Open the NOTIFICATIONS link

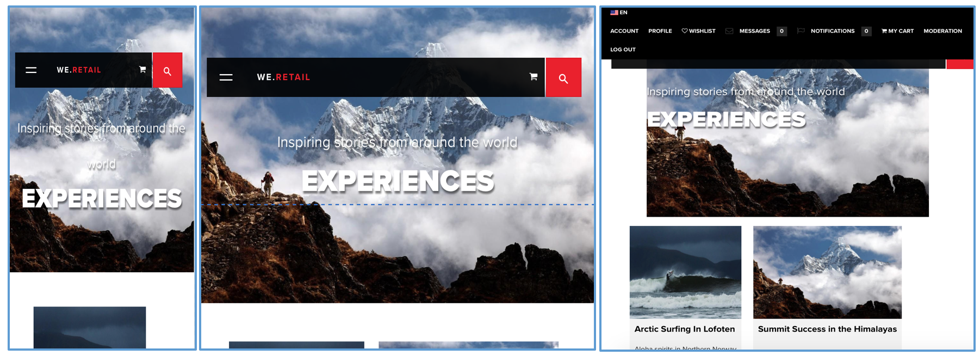pyautogui.click(x=833, y=31)
